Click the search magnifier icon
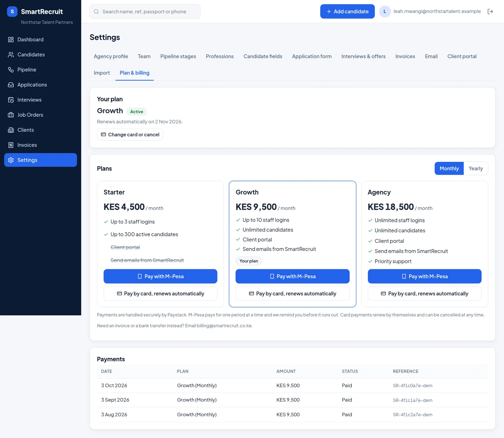 [x=96, y=12]
